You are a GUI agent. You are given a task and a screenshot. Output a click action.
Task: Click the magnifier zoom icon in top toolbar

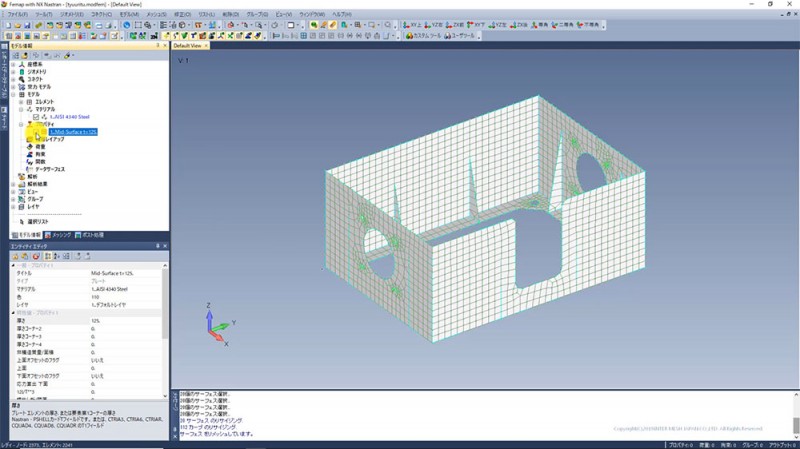pyautogui.click(x=388, y=25)
